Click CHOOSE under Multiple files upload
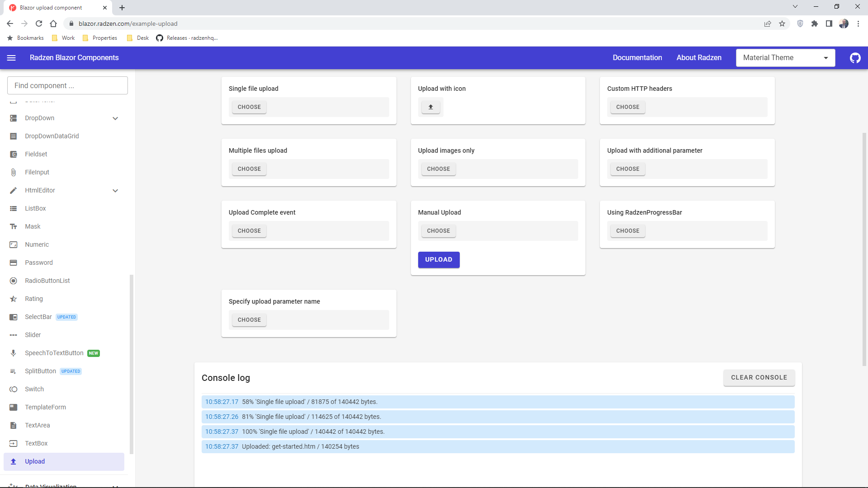This screenshot has width=868, height=488. click(249, 169)
